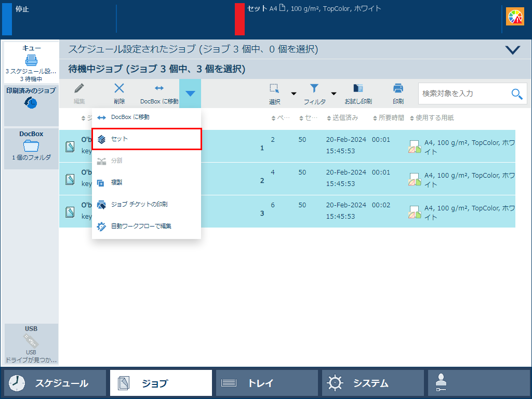The width and height of the screenshot is (532, 399).
Task: Click the DocBox に移動 toolbar button
Action: click(x=159, y=94)
